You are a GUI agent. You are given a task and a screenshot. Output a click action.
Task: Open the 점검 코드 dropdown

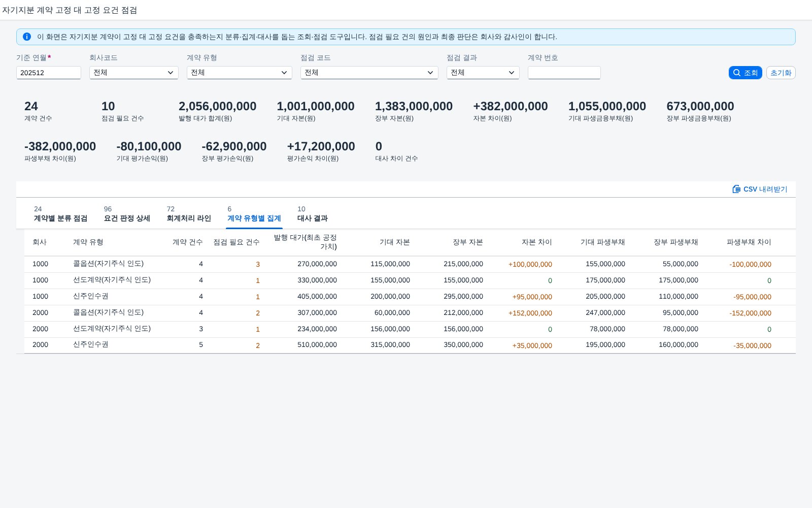(369, 73)
